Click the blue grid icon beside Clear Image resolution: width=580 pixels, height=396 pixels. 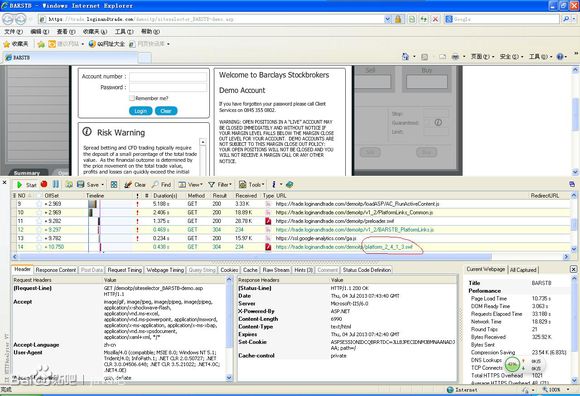[114, 185]
